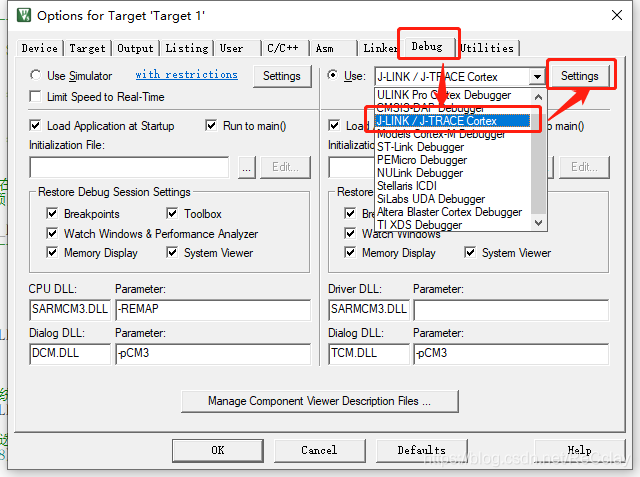Toggle simulator Memory Display checkbox
The width and height of the screenshot is (640, 477).
tap(52, 253)
